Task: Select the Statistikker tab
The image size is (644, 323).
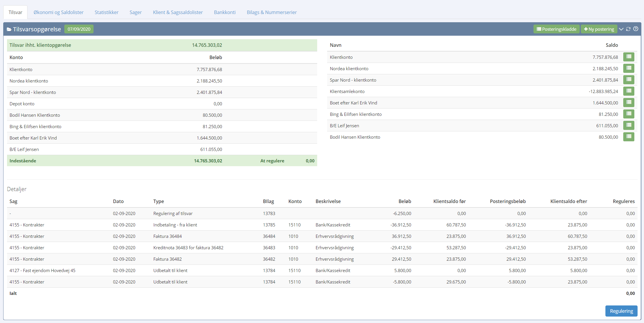Action: click(106, 12)
